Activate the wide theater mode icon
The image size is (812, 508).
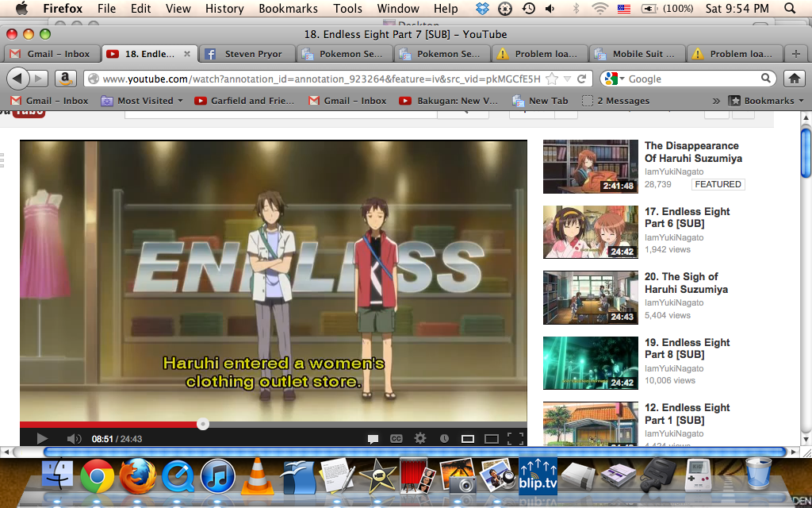pyautogui.click(x=492, y=438)
